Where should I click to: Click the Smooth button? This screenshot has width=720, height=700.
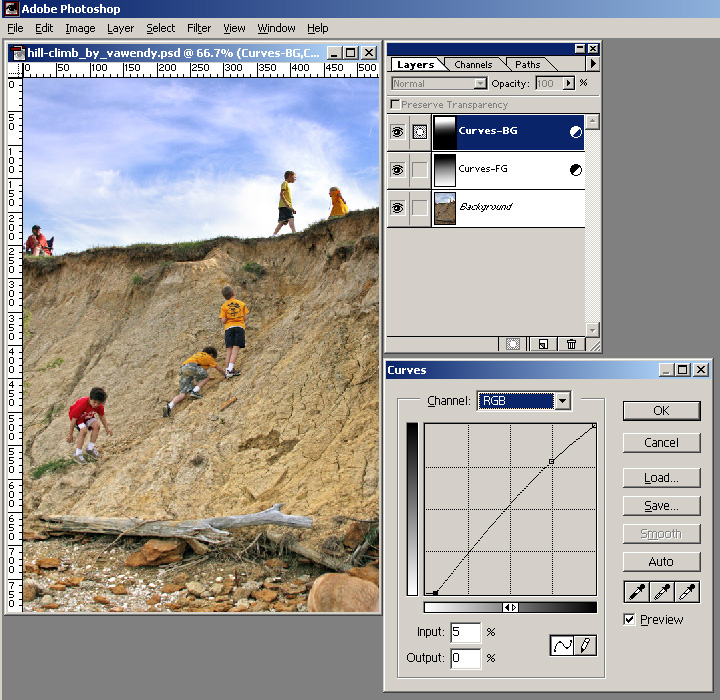(662, 534)
